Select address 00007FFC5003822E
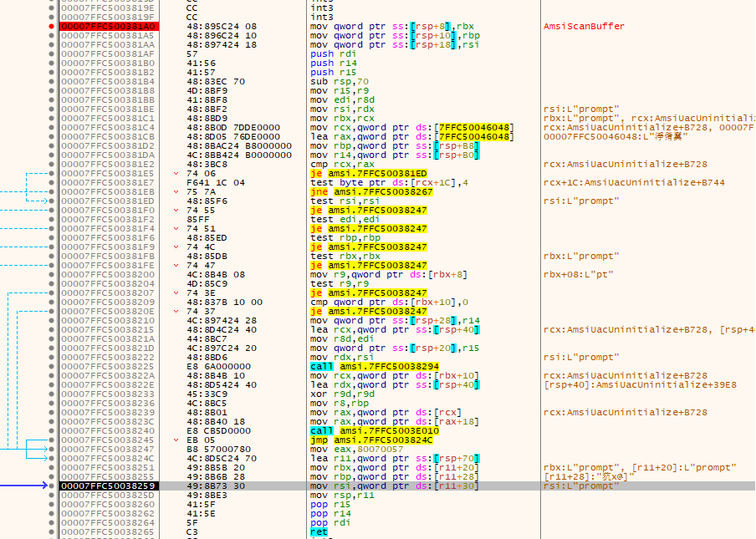756x539 pixels. point(108,385)
